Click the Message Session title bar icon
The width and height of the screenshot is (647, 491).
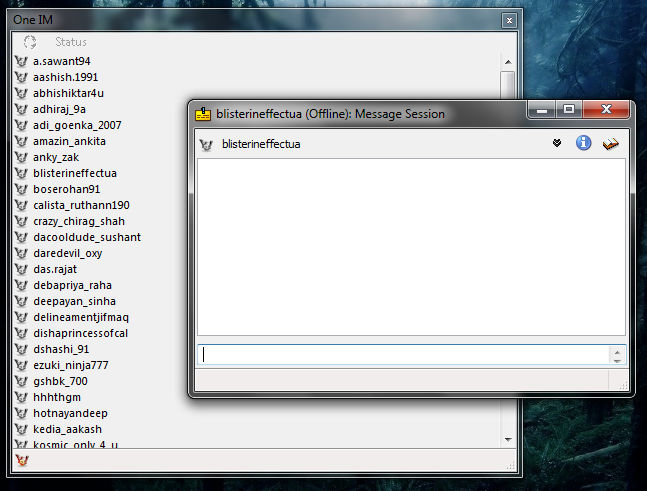pyautogui.click(x=203, y=114)
